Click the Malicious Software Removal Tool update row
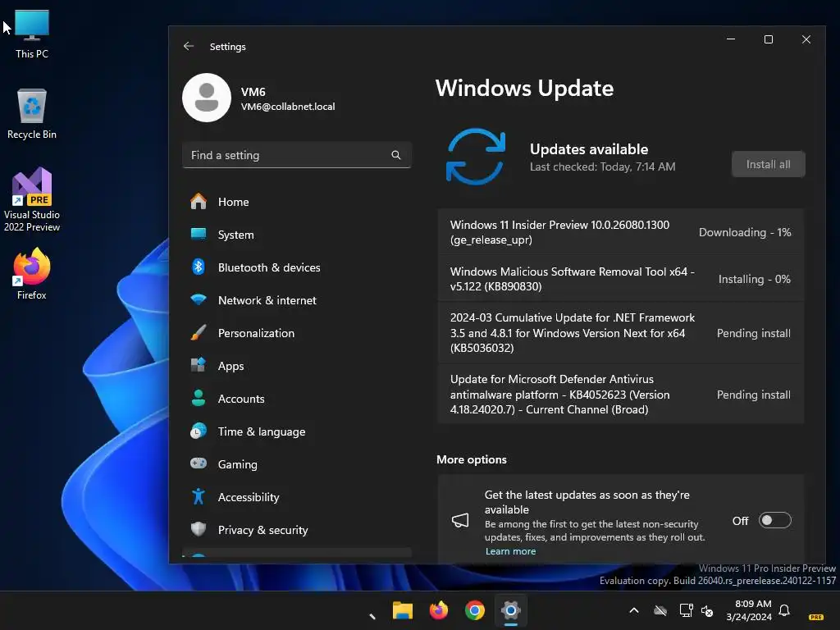 [620, 279]
